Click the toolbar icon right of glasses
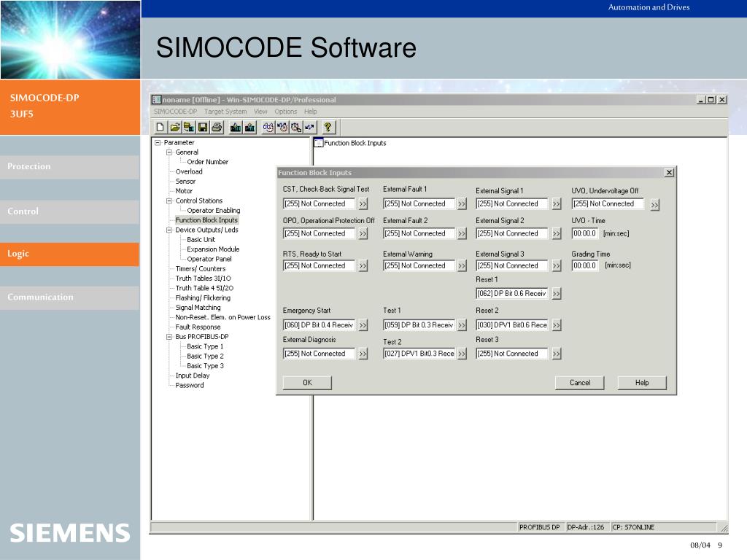Viewport: 747px width, 560px height. tap(282, 127)
